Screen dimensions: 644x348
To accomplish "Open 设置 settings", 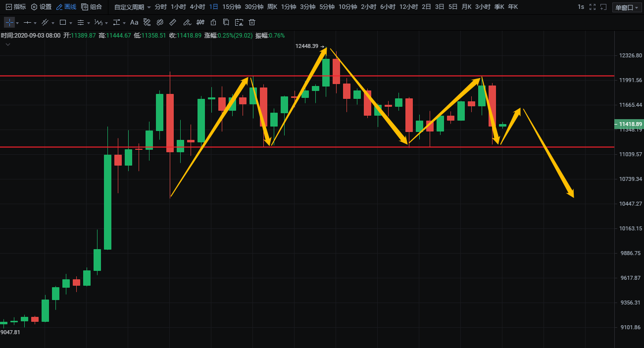I will 41,7.
